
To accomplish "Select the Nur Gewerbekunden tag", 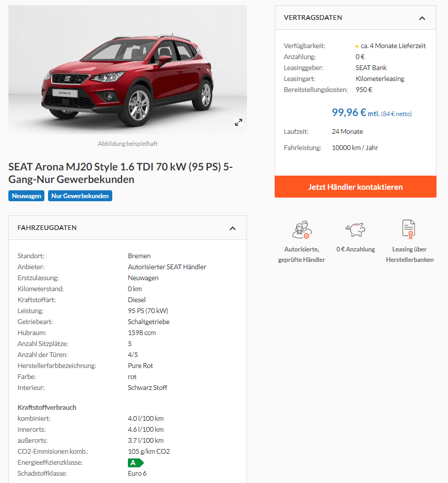I will pyautogui.click(x=80, y=196).
